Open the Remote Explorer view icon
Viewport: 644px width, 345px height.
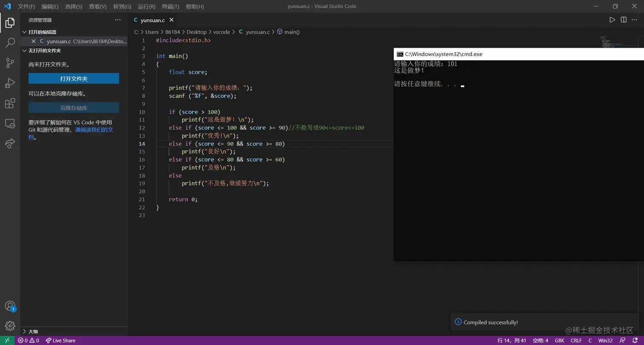[x=10, y=123]
